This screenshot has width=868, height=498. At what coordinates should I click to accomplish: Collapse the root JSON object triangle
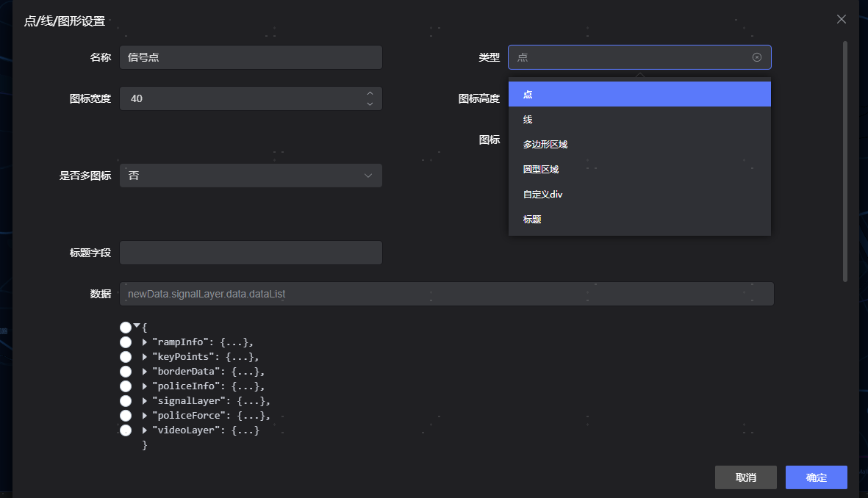[137, 326]
